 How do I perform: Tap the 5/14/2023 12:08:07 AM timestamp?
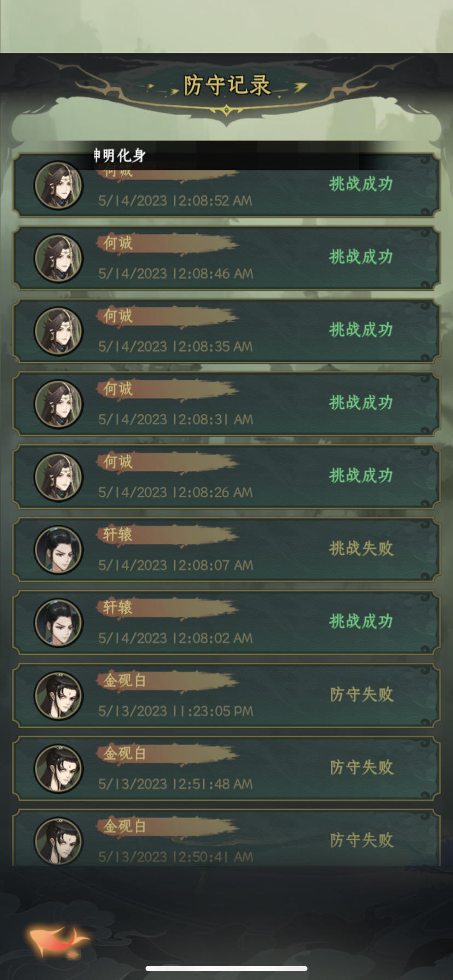coord(176,565)
